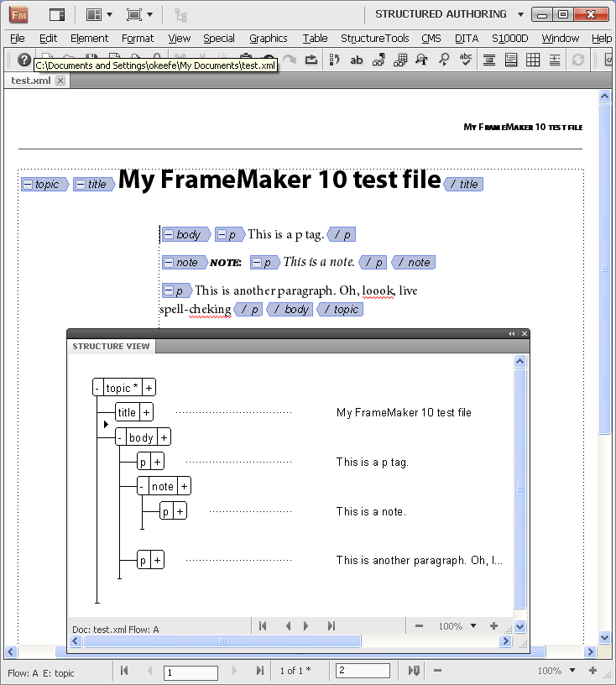Click the anchored frame toolbar icon
Screen dimensions: 616x685
tap(489, 60)
